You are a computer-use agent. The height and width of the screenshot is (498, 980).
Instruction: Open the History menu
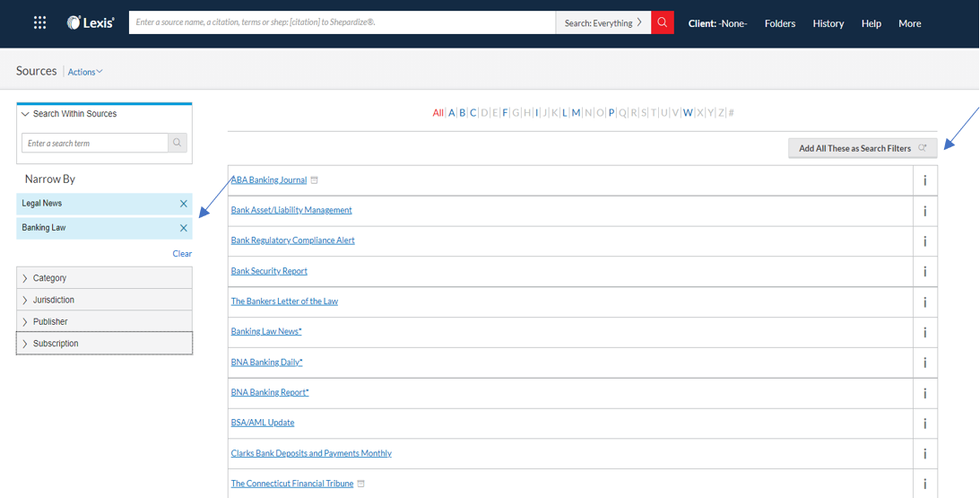[x=828, y=23]
